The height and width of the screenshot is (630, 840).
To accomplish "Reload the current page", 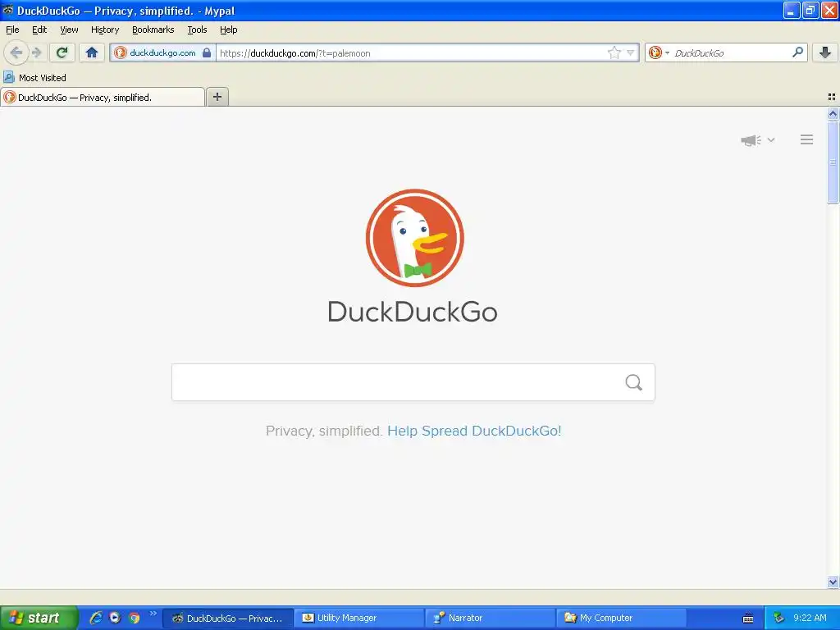I will [x=62, y=52].
